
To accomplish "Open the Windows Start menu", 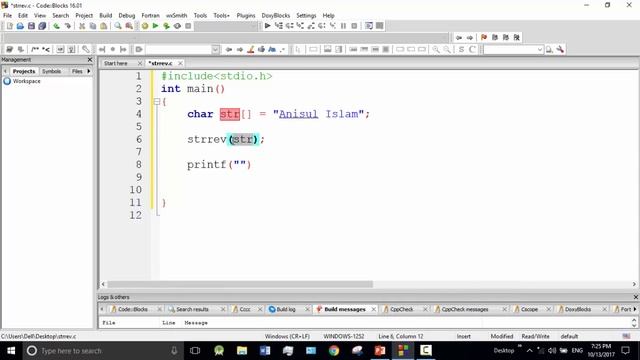I will [x=11, y=351].
